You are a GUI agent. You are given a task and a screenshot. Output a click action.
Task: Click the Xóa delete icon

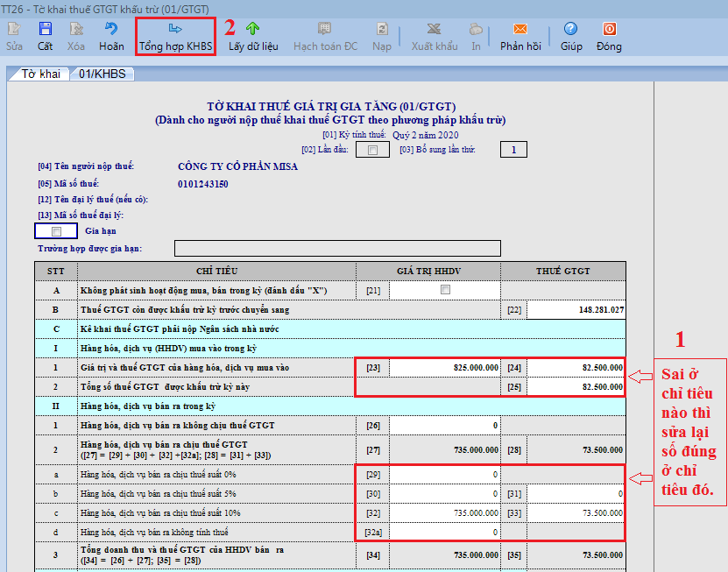click(x=76, y=29)
